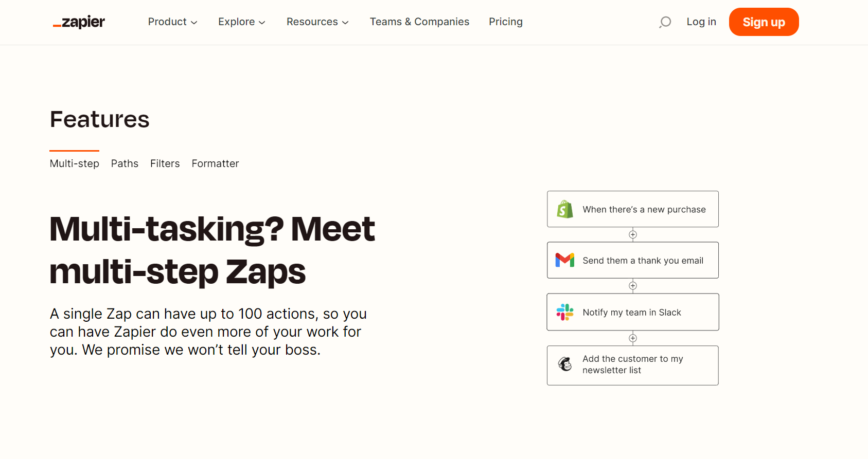Select 'Add the customer to my newsletter list' step
The image size is (868, 459).
[633, 365]
